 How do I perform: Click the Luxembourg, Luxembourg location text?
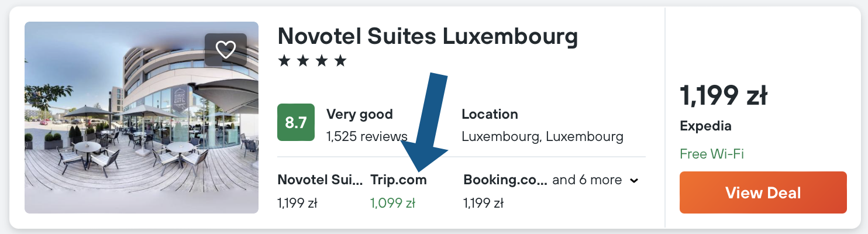pyautogui.click(x=542, y=137)
